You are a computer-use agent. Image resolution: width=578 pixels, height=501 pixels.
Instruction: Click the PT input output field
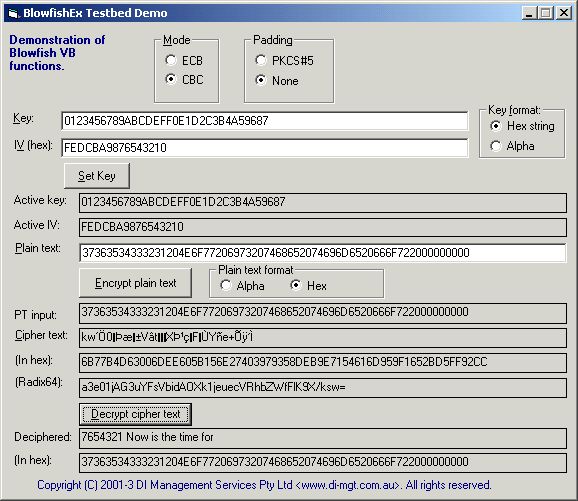(323, 313)
